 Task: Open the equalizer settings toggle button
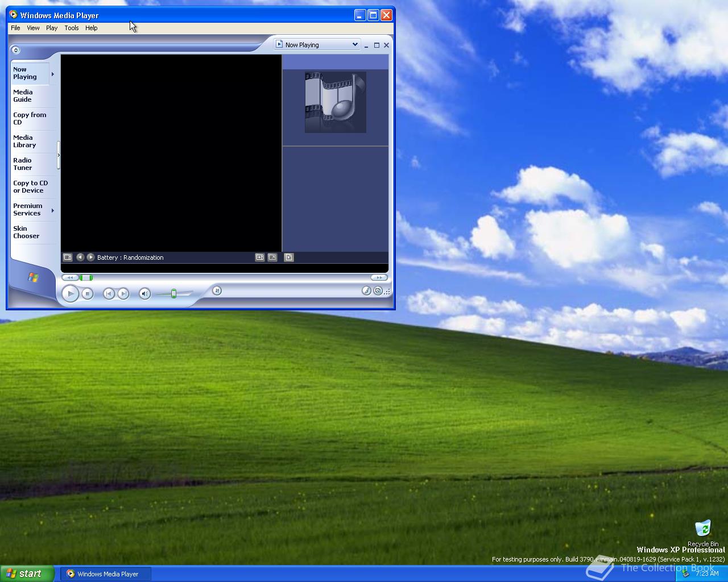[217, 290]
